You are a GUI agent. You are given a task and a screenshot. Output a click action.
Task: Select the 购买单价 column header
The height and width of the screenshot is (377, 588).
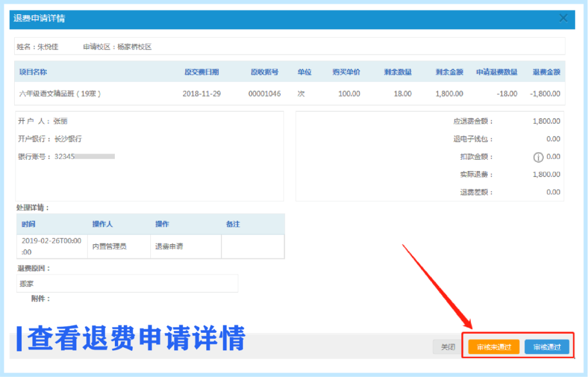click(x=346, y=72)
